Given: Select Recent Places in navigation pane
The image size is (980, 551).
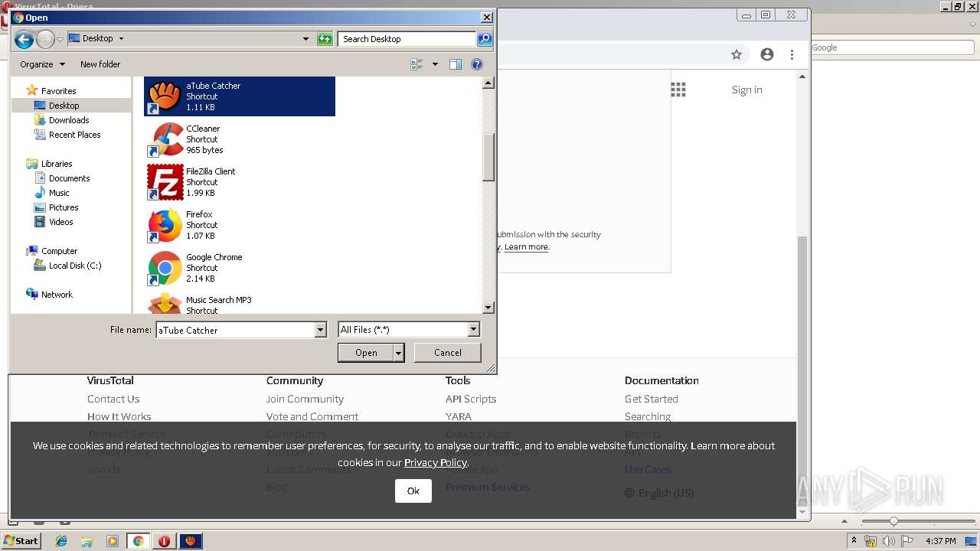Looking at the screenshot, I should click(x=74, y=135).
